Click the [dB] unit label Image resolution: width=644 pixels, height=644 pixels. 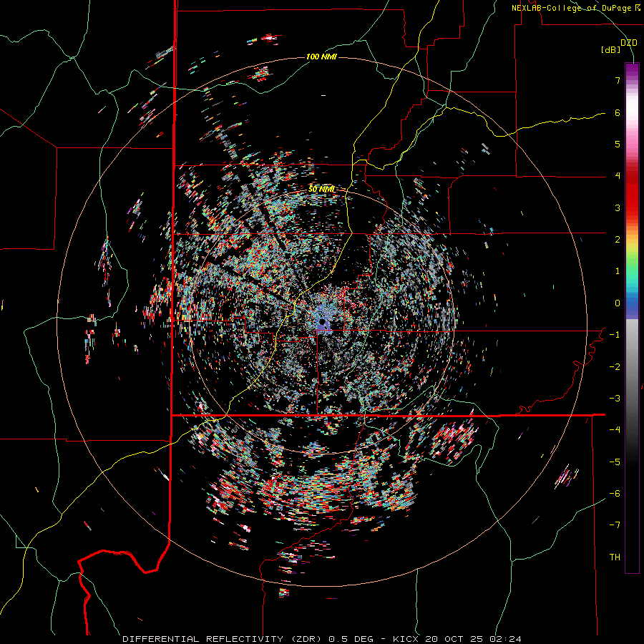611,50
